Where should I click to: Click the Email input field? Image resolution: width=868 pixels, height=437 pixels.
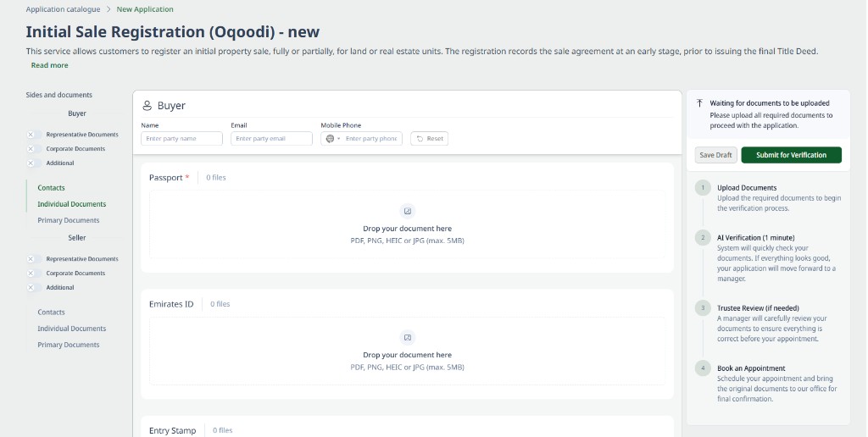271,139
